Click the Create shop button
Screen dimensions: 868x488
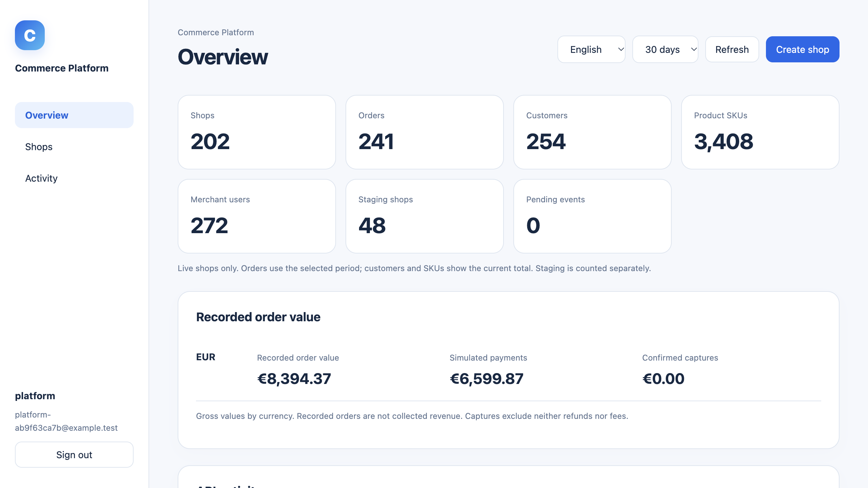[803, 49]
